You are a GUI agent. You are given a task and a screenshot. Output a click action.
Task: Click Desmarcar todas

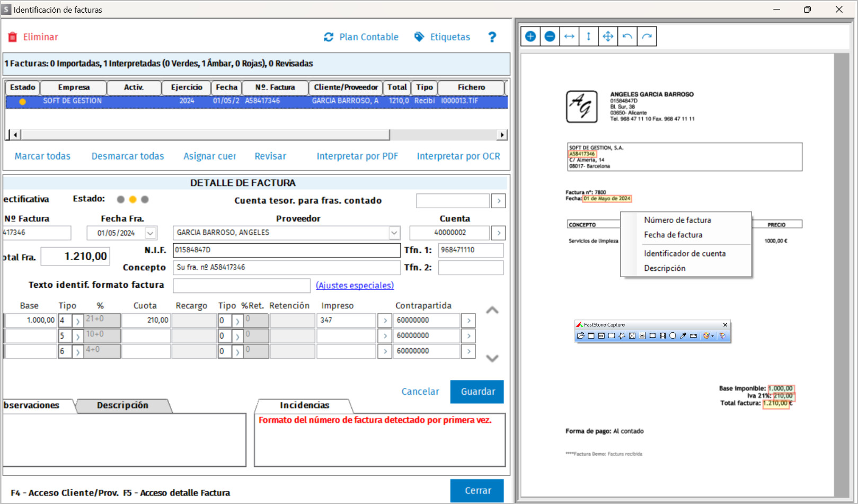(x=128, y=156)
